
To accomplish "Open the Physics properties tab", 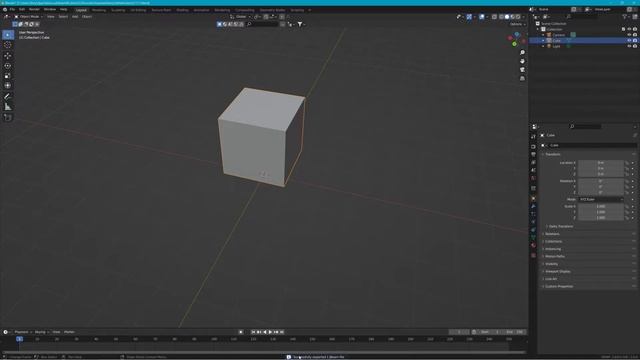I will [x=533, y=222].
